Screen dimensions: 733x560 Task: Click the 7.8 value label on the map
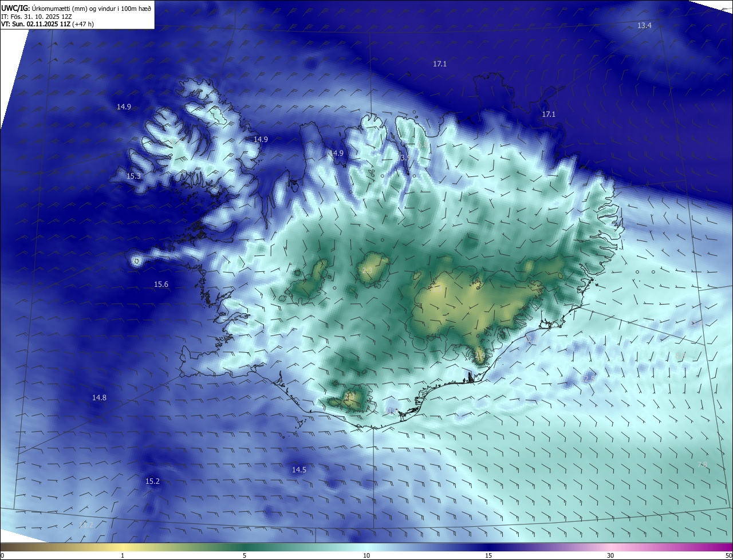702,464
